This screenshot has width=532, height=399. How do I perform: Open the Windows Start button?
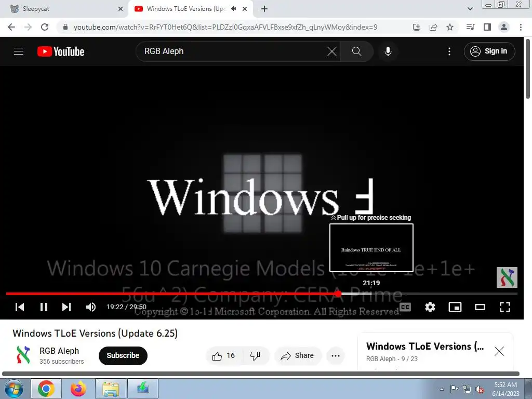14,389
